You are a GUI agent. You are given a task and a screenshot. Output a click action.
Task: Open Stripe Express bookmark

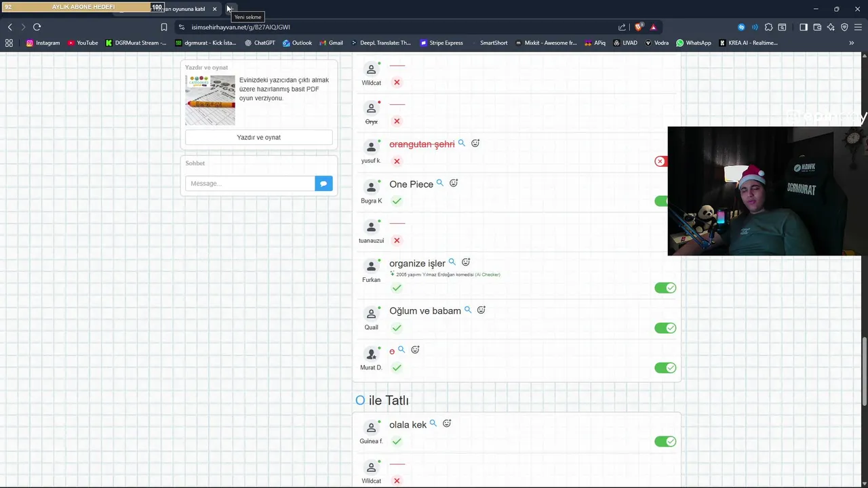[x=441, y=43]
